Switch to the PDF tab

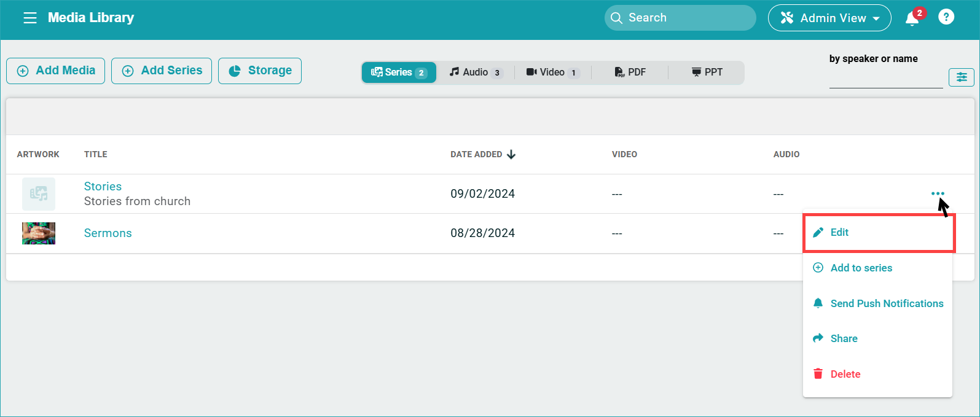click(630, 72)
